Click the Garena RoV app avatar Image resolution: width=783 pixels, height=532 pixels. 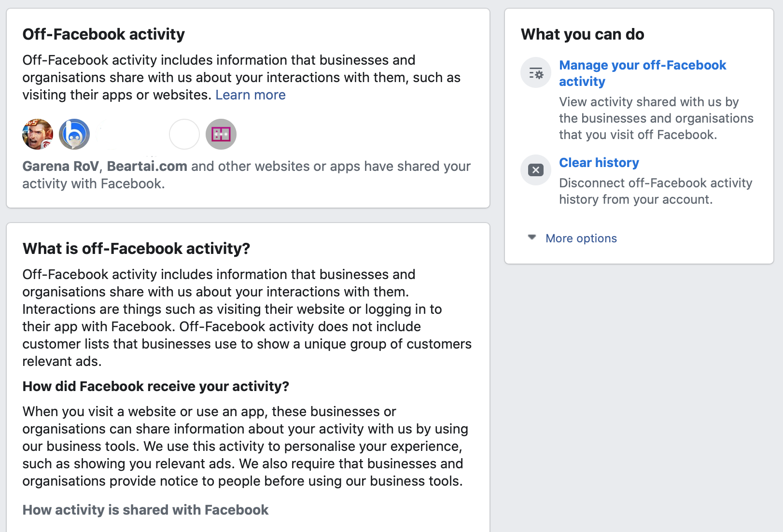[38, 134]
